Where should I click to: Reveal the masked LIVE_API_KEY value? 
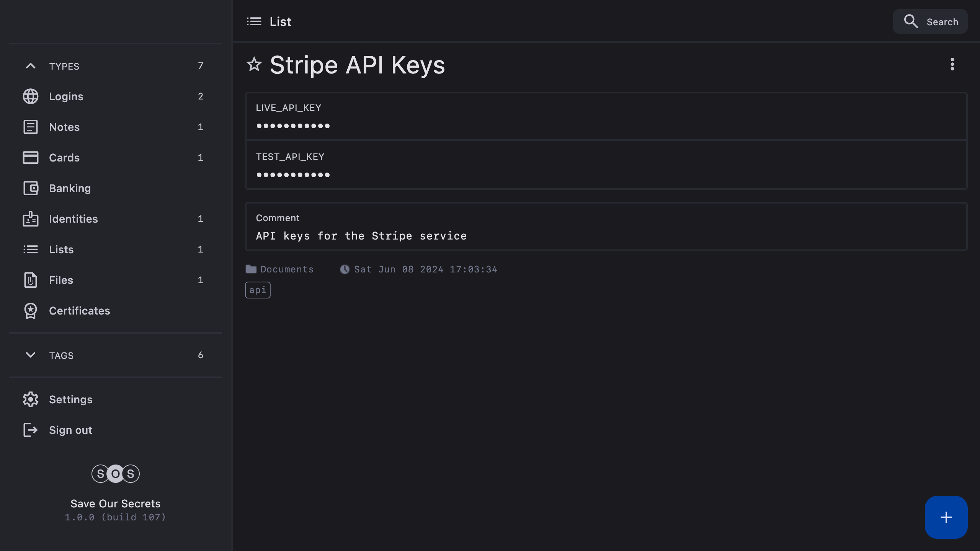click(x=293, y=126)
